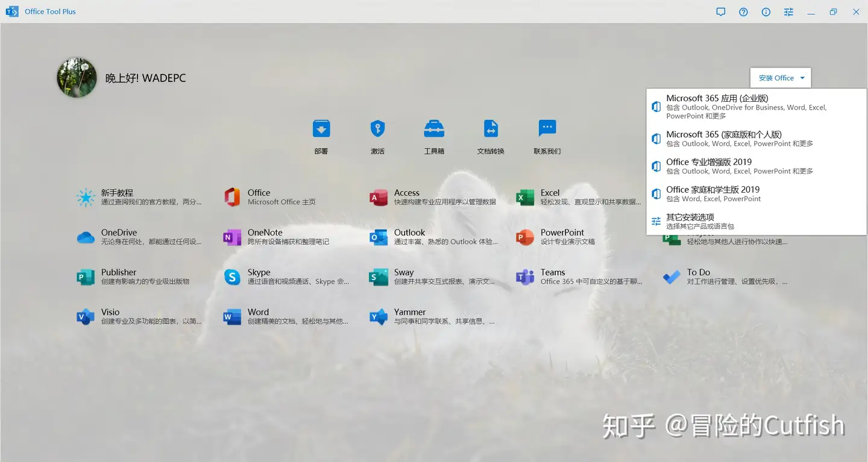
Task: Launch the Teams app icon
Action: click(525, 277)
